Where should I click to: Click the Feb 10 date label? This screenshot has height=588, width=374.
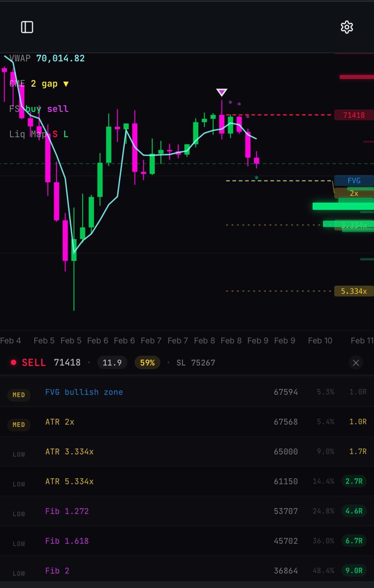[x=320, y=341]
